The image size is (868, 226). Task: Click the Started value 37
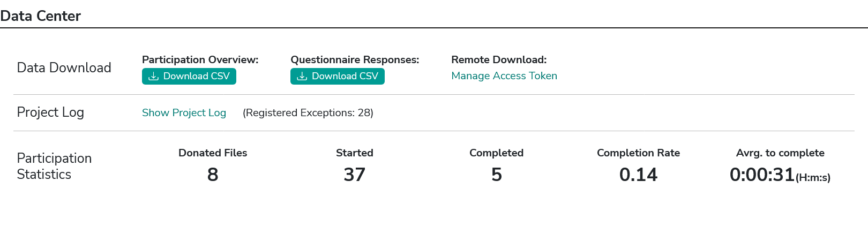coord(354,175)
